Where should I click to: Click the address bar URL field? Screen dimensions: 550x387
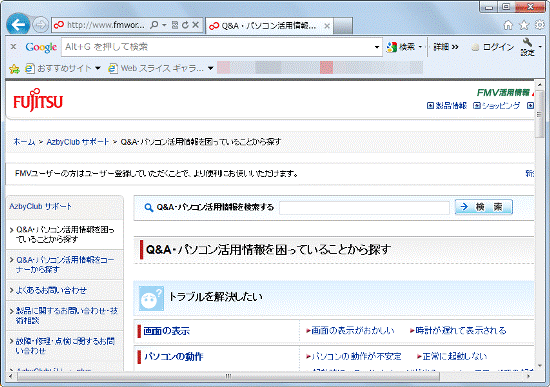[105, 25]
